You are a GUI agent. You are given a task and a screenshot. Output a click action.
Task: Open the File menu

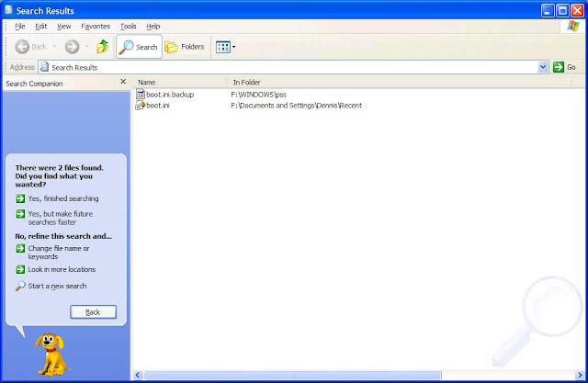click(19, 27)
